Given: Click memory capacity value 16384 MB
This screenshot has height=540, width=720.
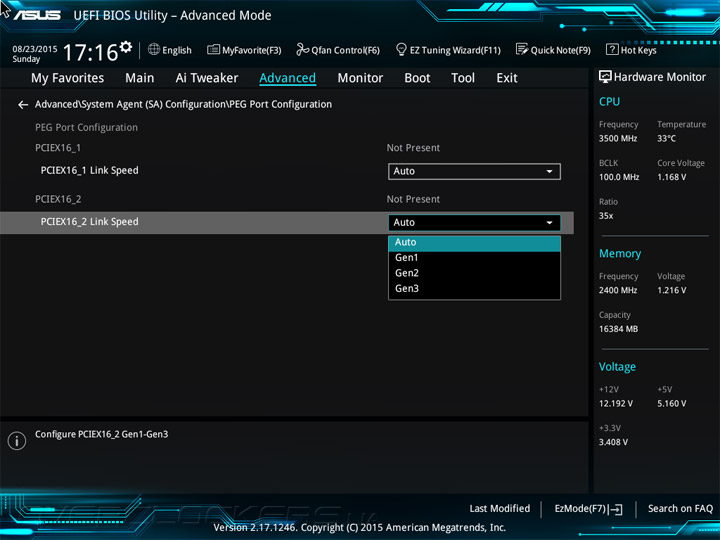Looking at the screenshot, I should tap(619, 329).
